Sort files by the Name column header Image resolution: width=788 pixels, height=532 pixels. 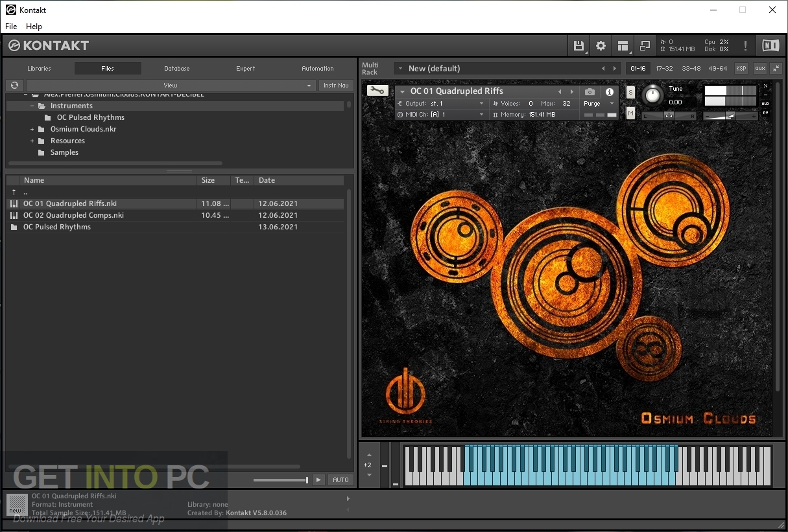point(108,180)
